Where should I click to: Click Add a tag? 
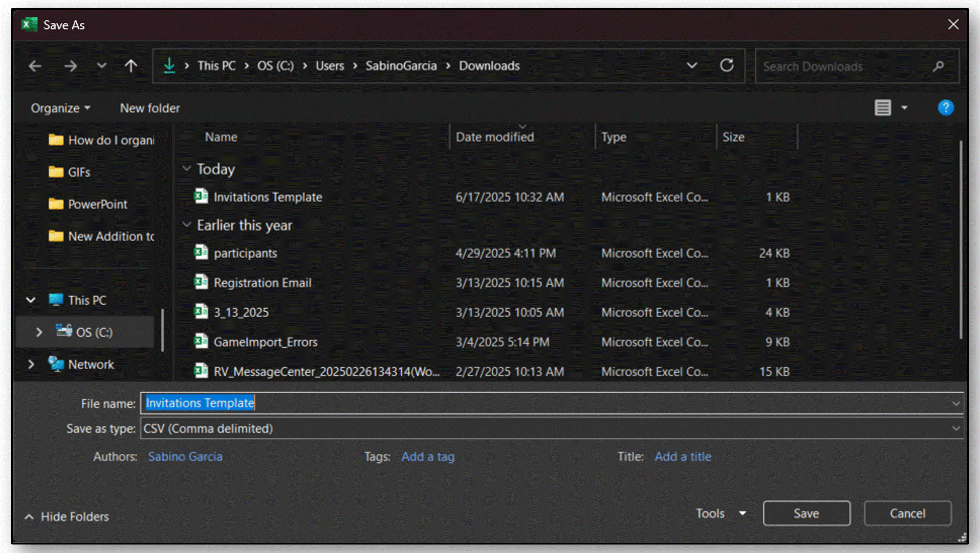click(x=428, y=457)
